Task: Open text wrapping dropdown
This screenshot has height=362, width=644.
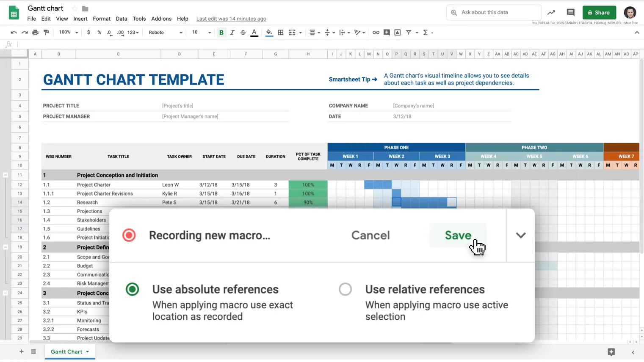Action: 344,33
